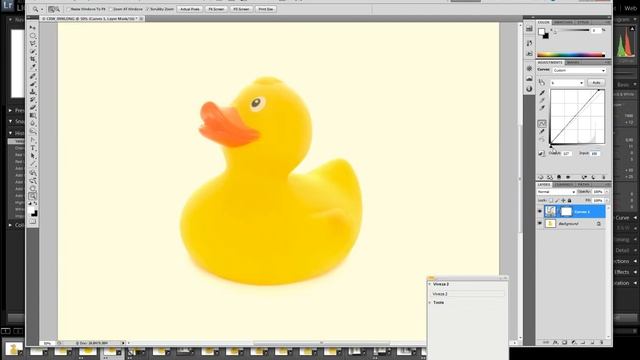
Task: Select the Hand tool
Action: click(x=33, y=189)
